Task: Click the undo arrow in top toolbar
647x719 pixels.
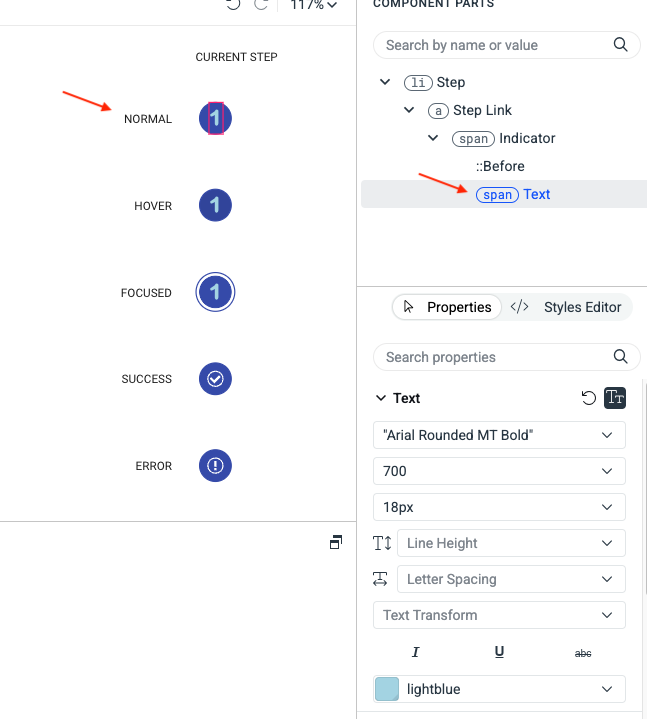Action: [234, 5]
